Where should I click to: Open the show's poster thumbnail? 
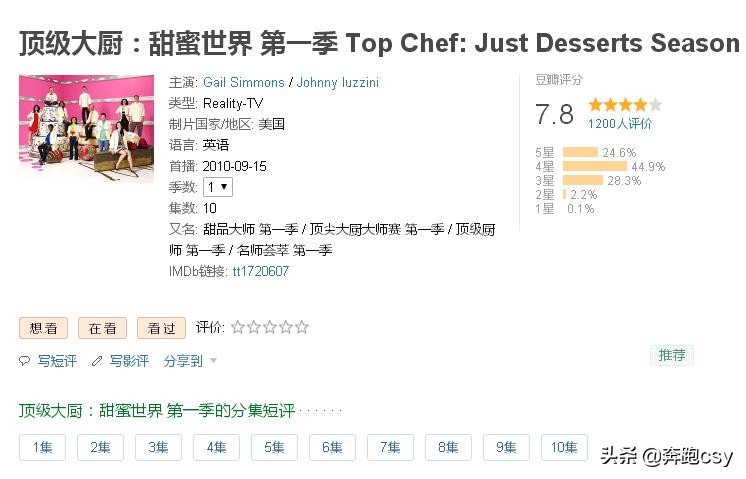(86, 128)
